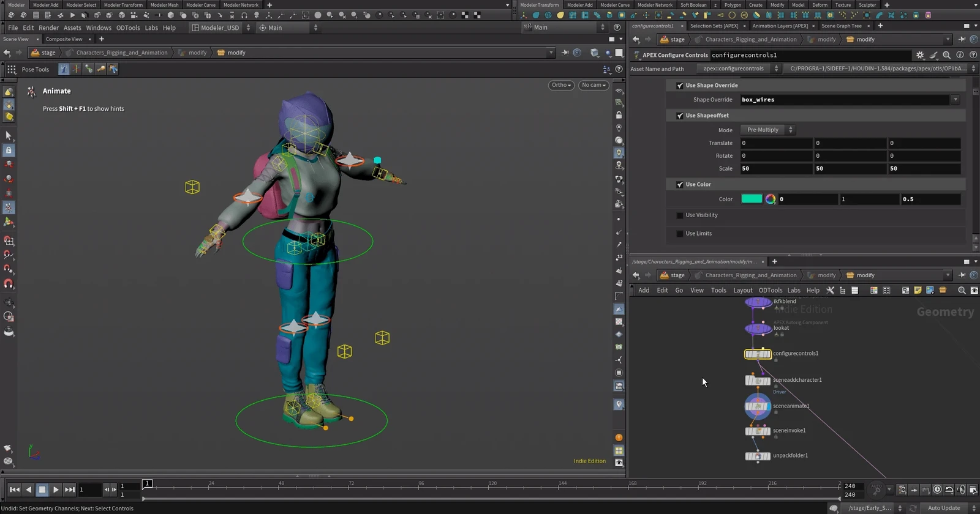This screenshot has width=980, height=514.
Task: Click the network editor find magnifier icon
Action: point(962,291)
